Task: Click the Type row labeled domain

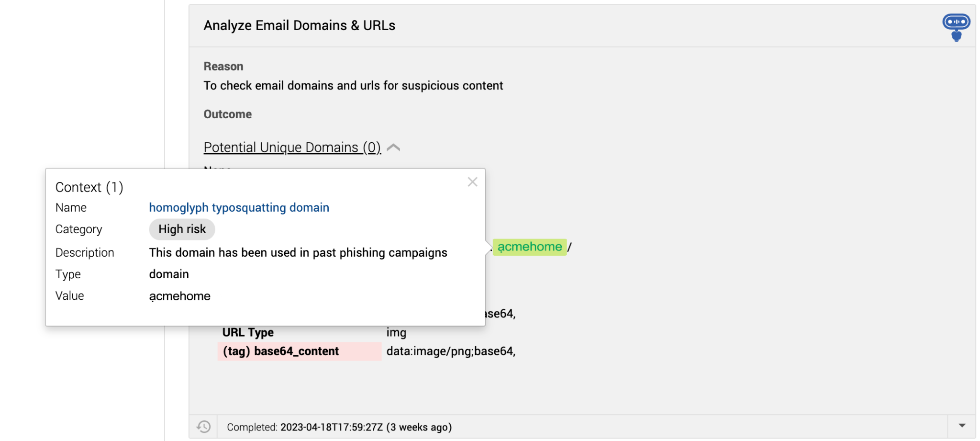Action: point(169,274)
